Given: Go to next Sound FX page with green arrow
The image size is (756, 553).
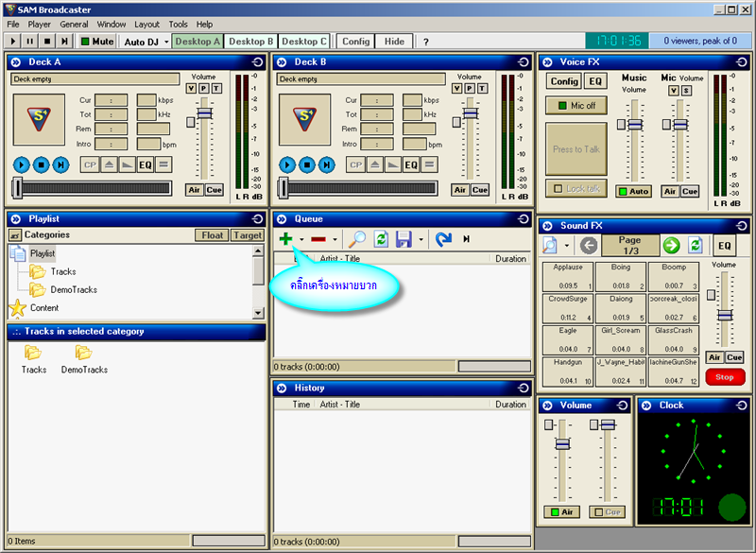Looking at the screenshot, I should click(x=671, y=246).
